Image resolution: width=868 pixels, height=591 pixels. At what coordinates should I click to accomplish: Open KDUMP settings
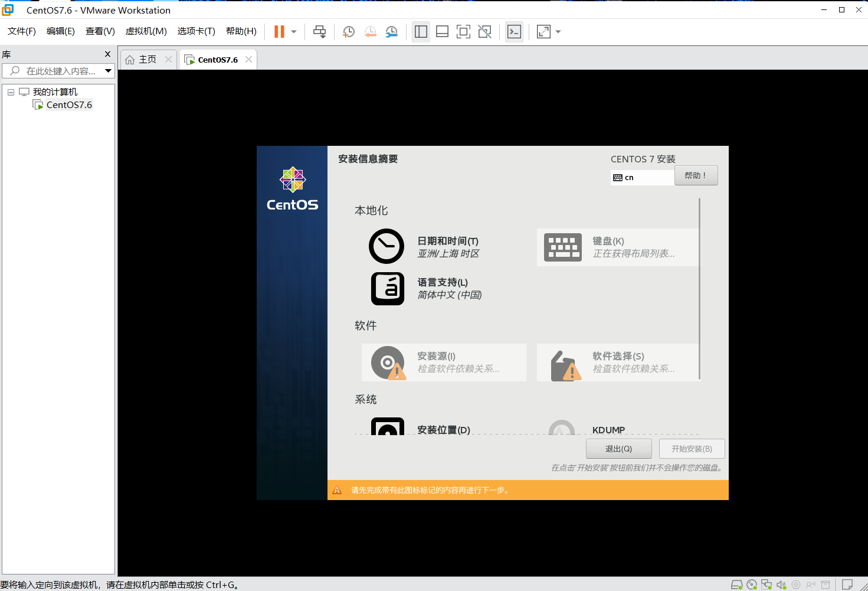tap(608, 430)
